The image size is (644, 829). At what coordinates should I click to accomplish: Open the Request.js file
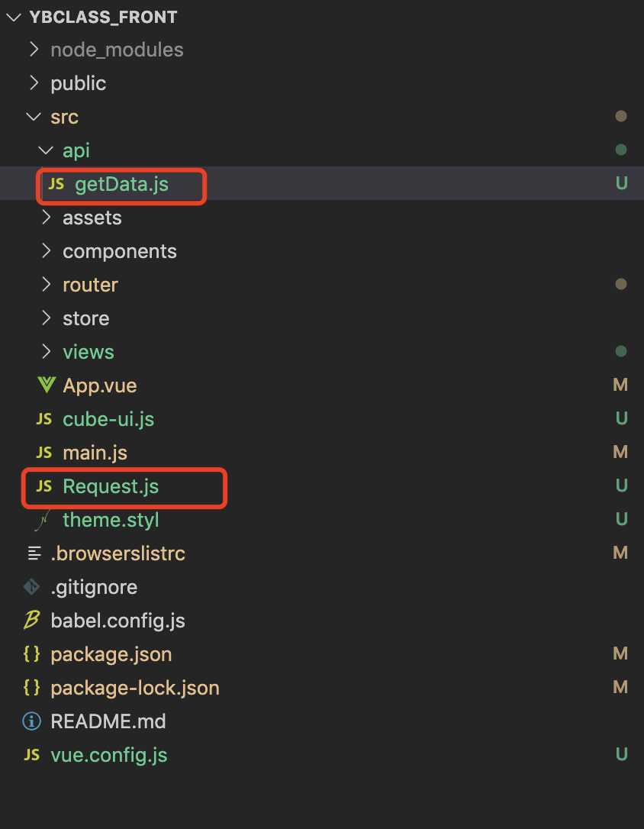point(111,486)
